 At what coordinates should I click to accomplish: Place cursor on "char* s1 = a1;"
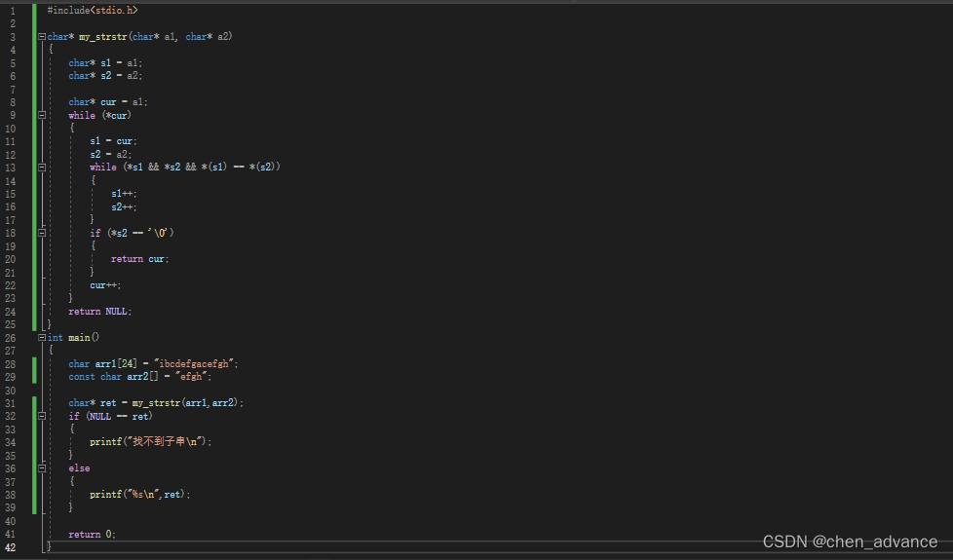pos(105,62)
